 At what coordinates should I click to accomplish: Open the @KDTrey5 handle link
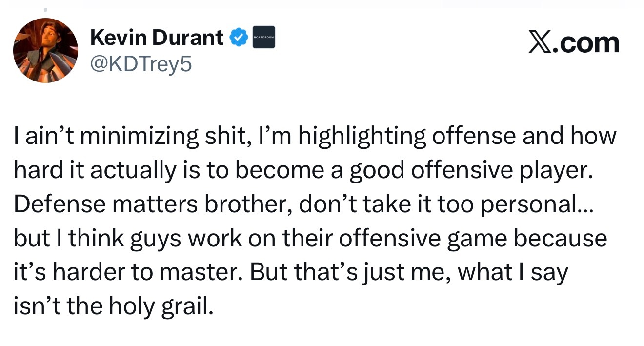(x=141, y=63)
